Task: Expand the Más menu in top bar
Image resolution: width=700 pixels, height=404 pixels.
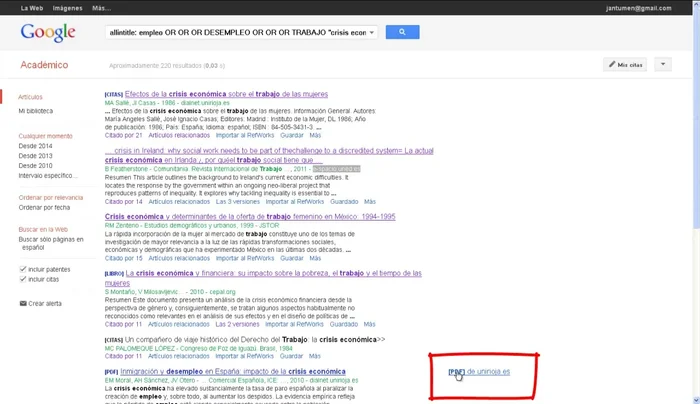Action: [x=101, y=7]
